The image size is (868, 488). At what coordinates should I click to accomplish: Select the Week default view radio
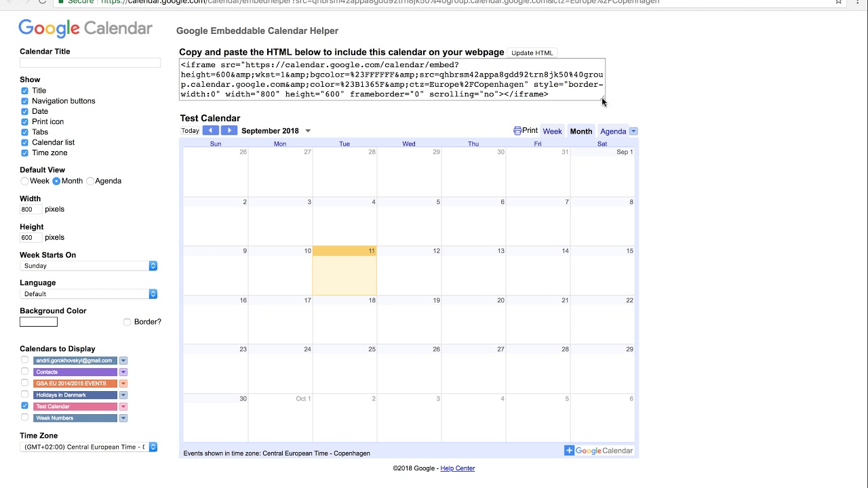24,181
